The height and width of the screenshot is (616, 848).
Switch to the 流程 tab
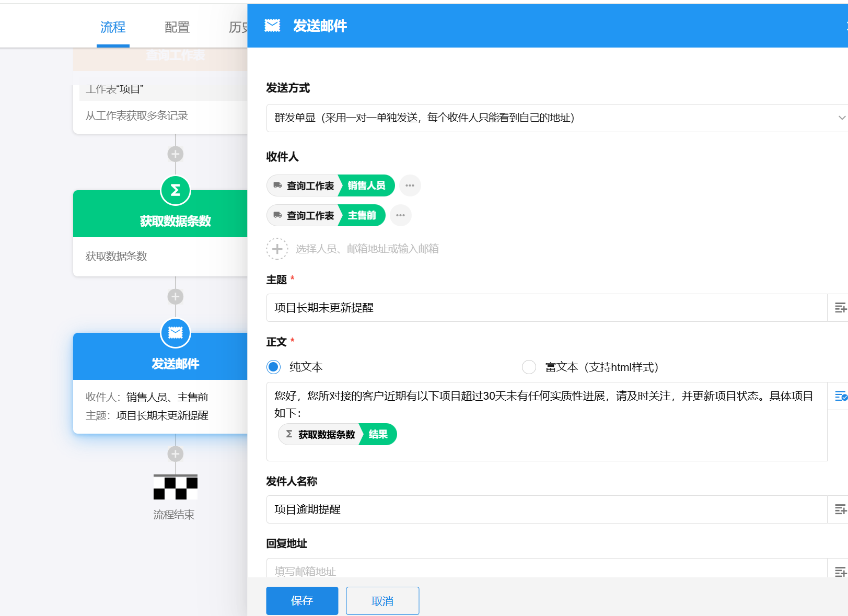(113, 27)
